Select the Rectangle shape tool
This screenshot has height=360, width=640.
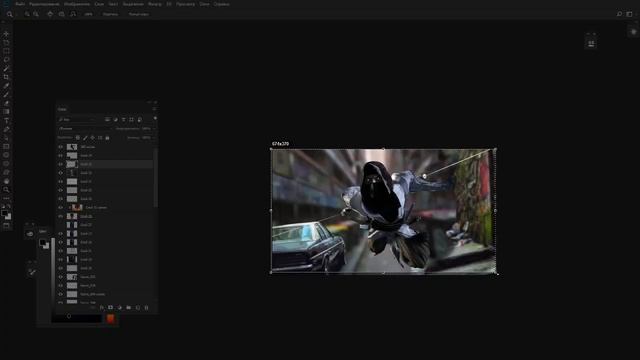(x=6, y=146)
